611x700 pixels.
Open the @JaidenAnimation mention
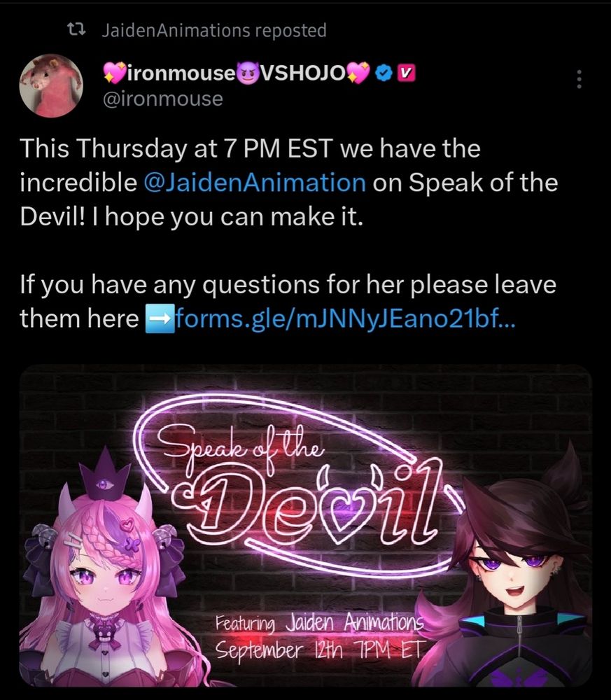[x=255, y=183]
